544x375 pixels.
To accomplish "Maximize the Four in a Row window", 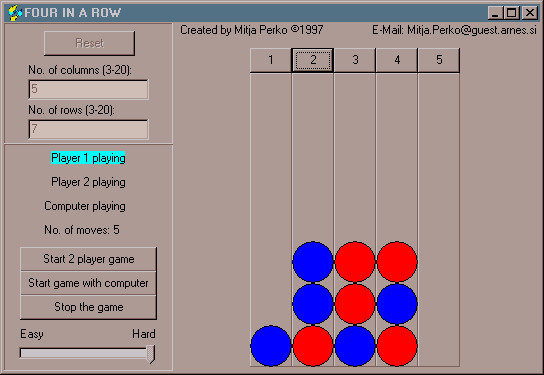I will [511, 13].
